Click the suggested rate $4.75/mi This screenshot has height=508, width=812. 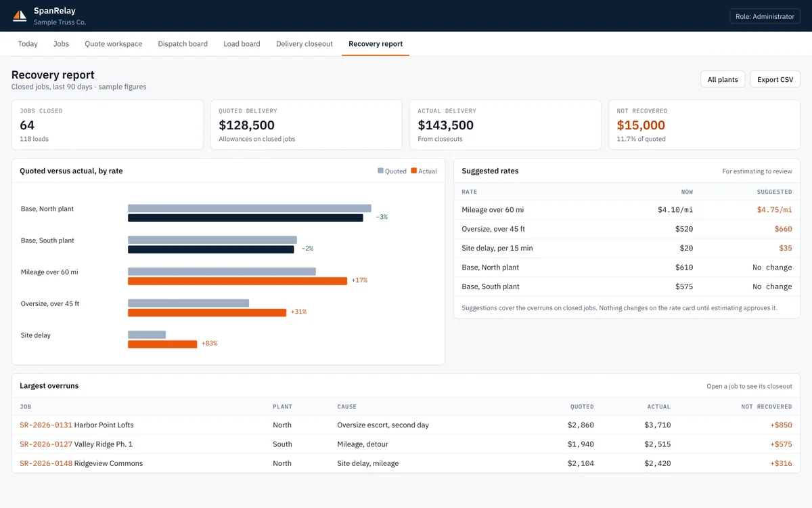pos(774,210)
